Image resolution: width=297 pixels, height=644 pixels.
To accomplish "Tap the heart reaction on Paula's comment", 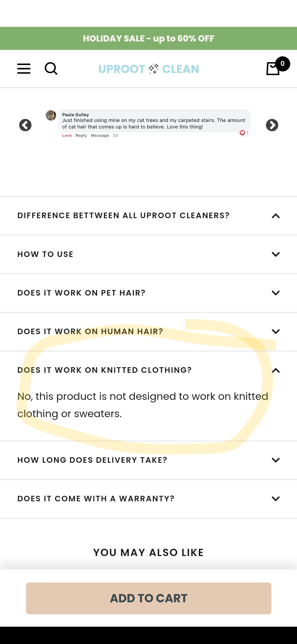I will click(x=242, y=133).
